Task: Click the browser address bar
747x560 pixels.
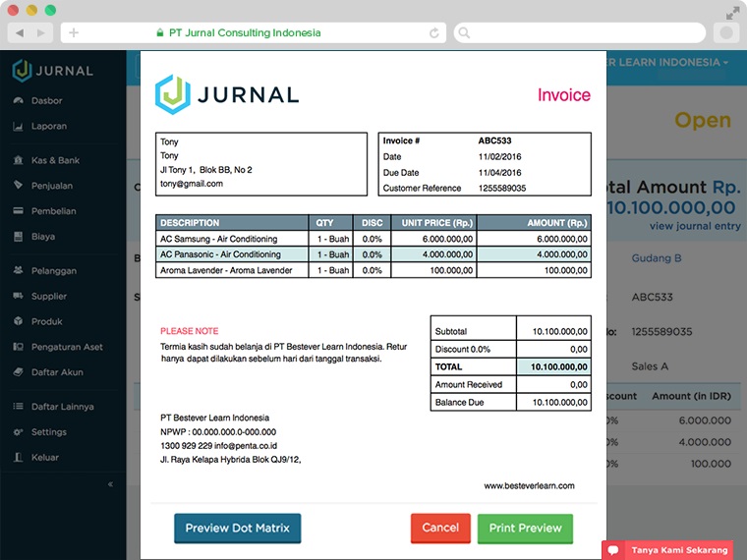Action: 256,32
